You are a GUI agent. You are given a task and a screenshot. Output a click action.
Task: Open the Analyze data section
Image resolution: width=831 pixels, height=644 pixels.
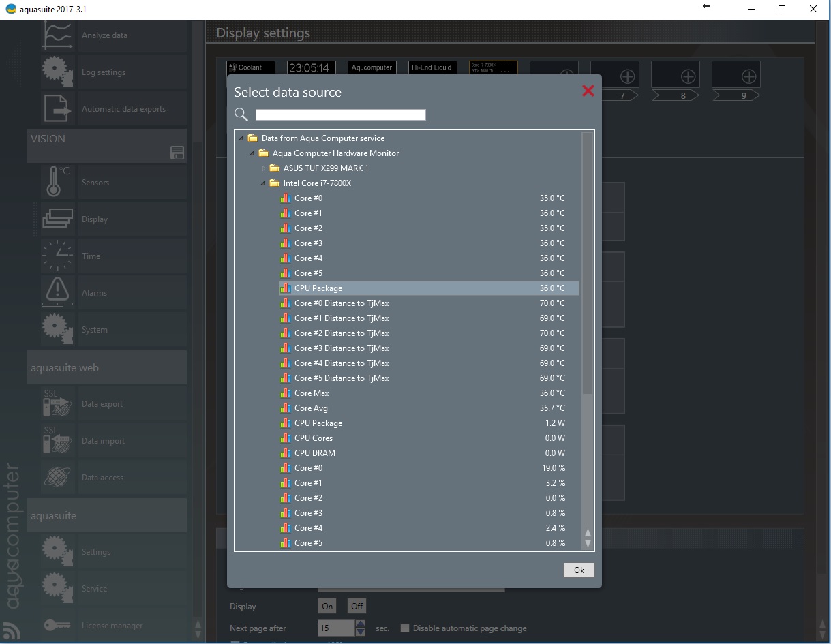tap(104, 35)
